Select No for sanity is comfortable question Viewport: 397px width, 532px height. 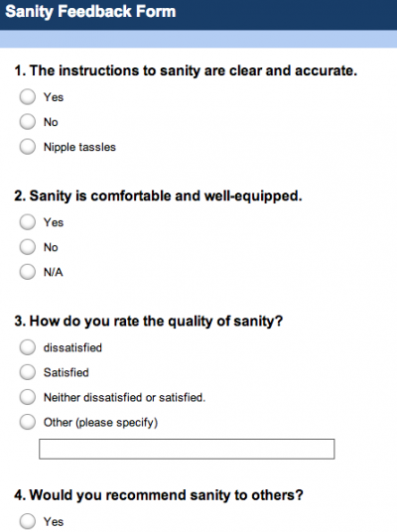tap(28, 247)
